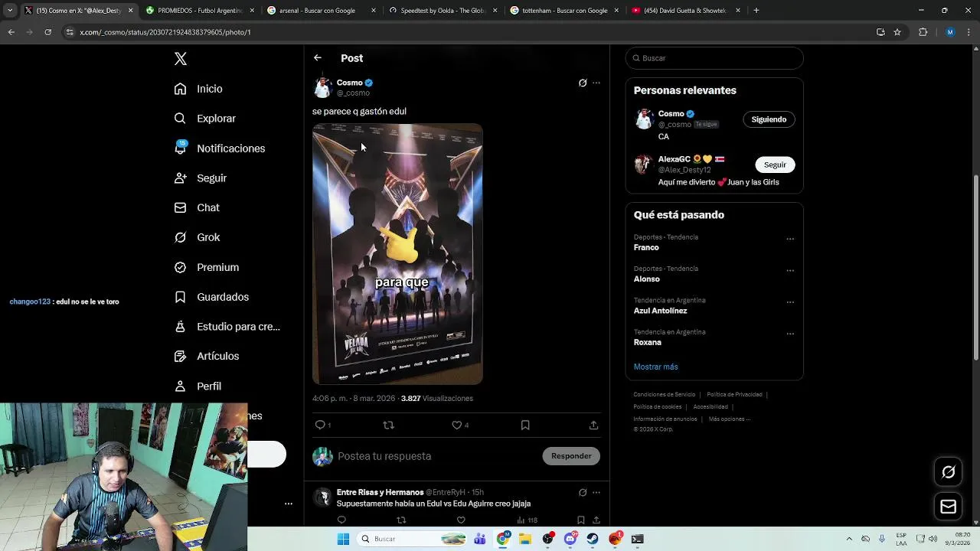Open Notificaciones bell item

pyautogui.click(x=219, y=148)
